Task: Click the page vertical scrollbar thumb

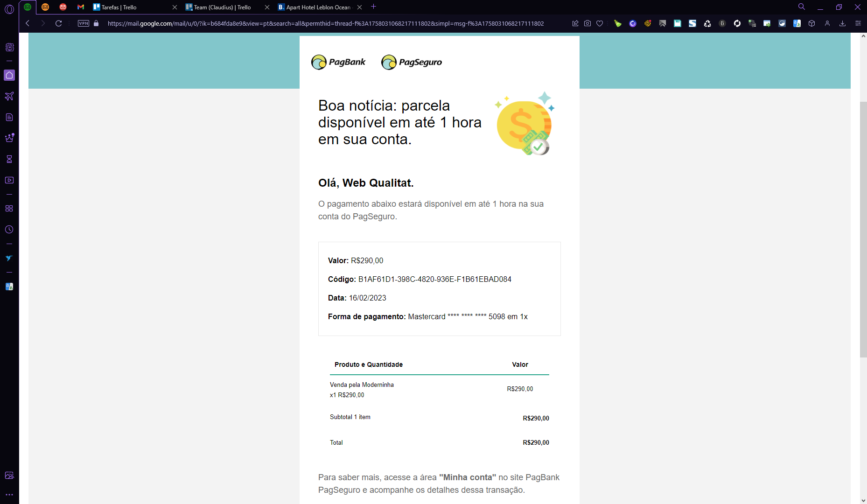Action: [863, 229]
